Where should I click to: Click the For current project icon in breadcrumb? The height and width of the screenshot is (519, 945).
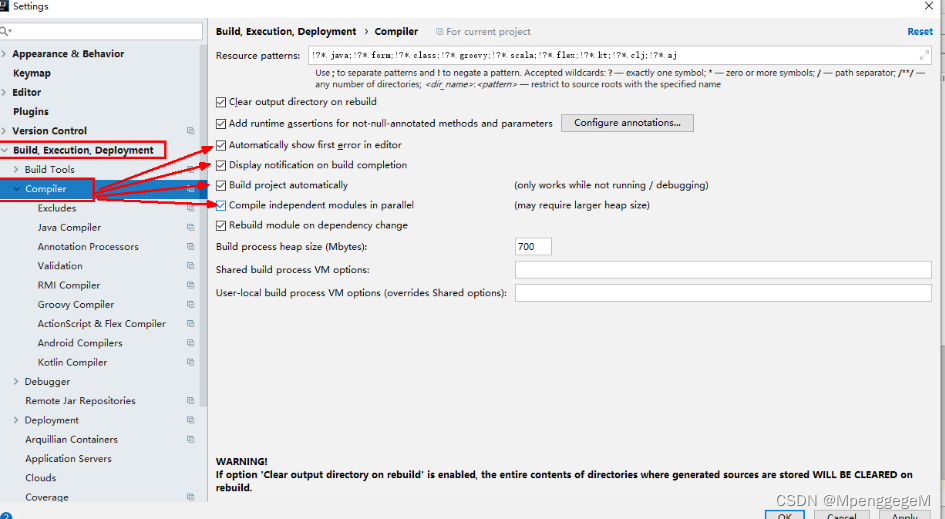(x=439, y=31)
